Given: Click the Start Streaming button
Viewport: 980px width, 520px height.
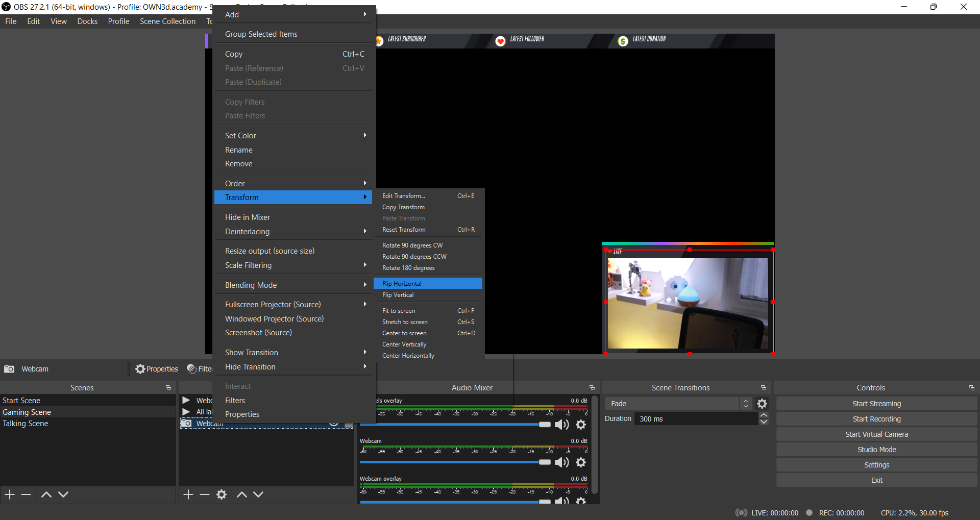Looking at the screenshot, I should pos(876,404).
